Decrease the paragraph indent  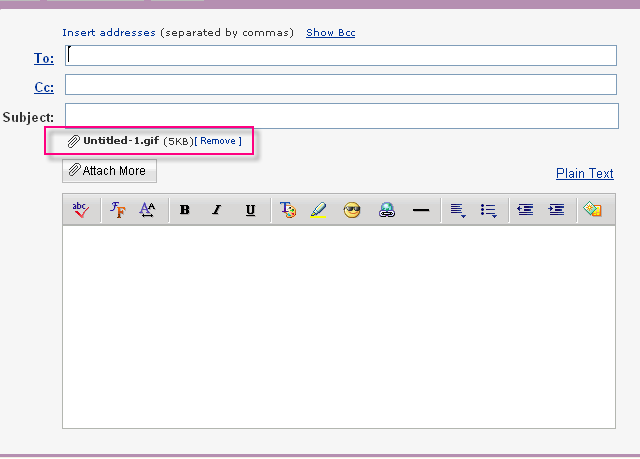point(525,210)
